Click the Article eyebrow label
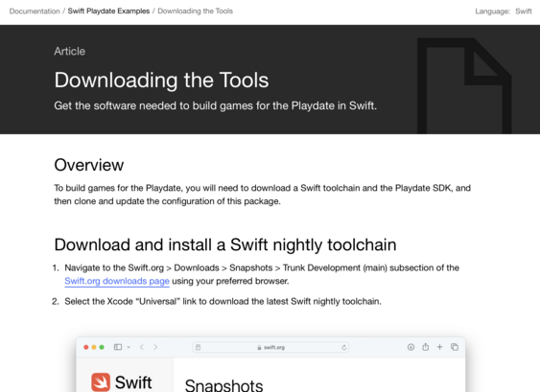The width and height of the screenshot is (540, 392). click(x=70, y=52)
